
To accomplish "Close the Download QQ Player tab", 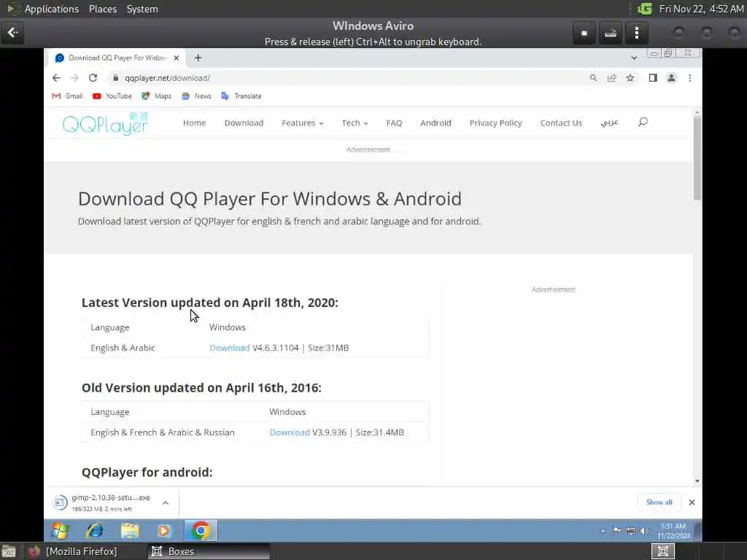I will pos(177,58).
